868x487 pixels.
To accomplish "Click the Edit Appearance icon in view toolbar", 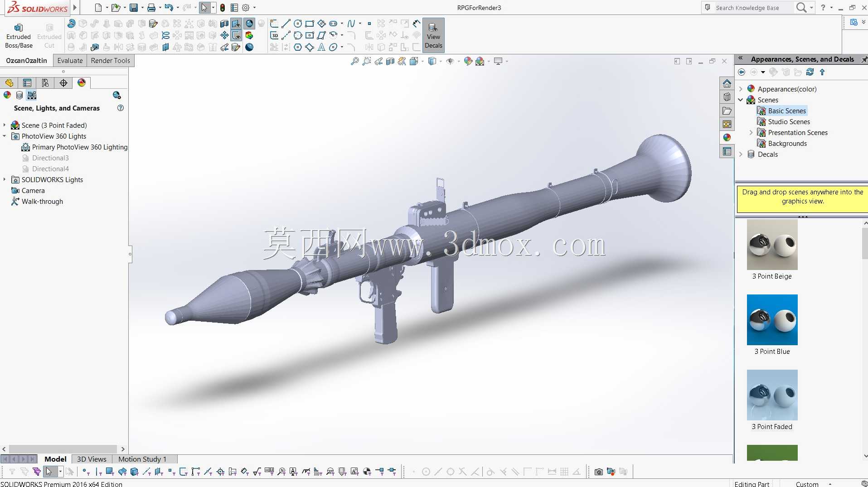I will [468, 61].
